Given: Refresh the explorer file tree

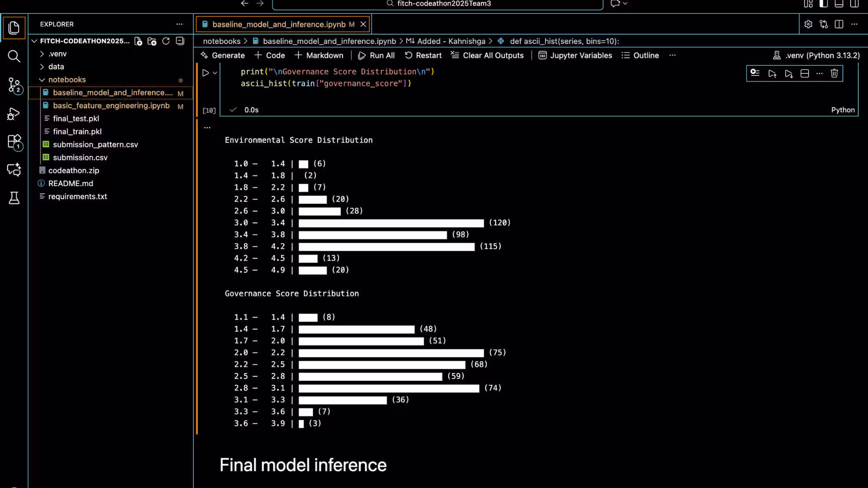Looking at the screenshot, I should coord(166,41).
